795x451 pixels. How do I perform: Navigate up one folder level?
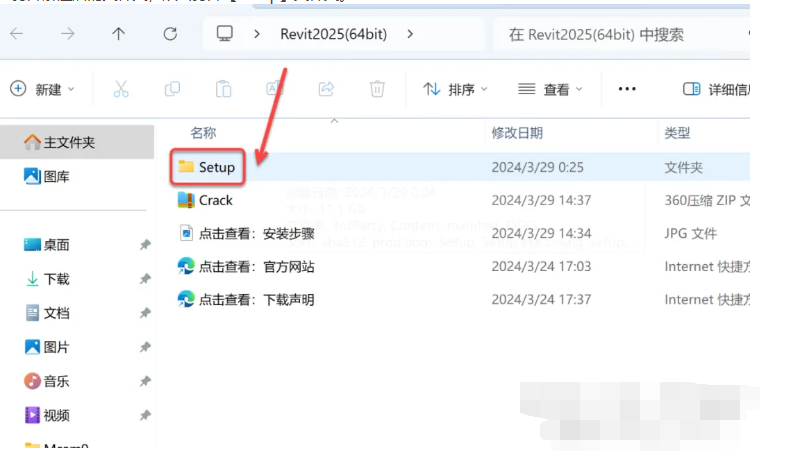coord(118,34)
